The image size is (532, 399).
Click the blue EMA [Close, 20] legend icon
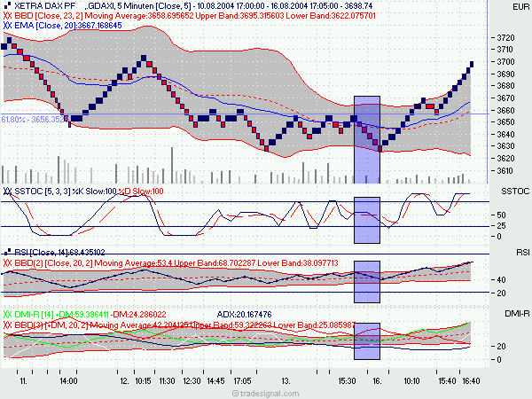[x=7, y=26]
